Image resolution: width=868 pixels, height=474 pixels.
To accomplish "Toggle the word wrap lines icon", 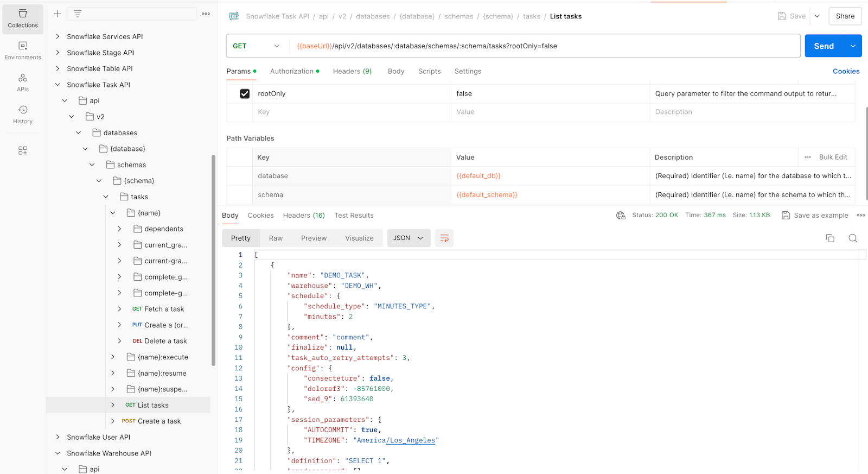I will (x=444, y=238).
